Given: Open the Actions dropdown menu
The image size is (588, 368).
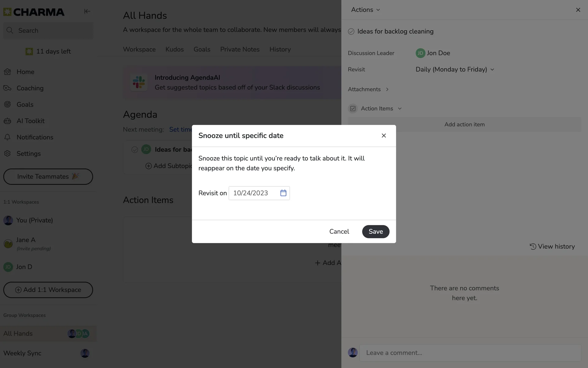Looking at the screenshot, I should 365,10.
